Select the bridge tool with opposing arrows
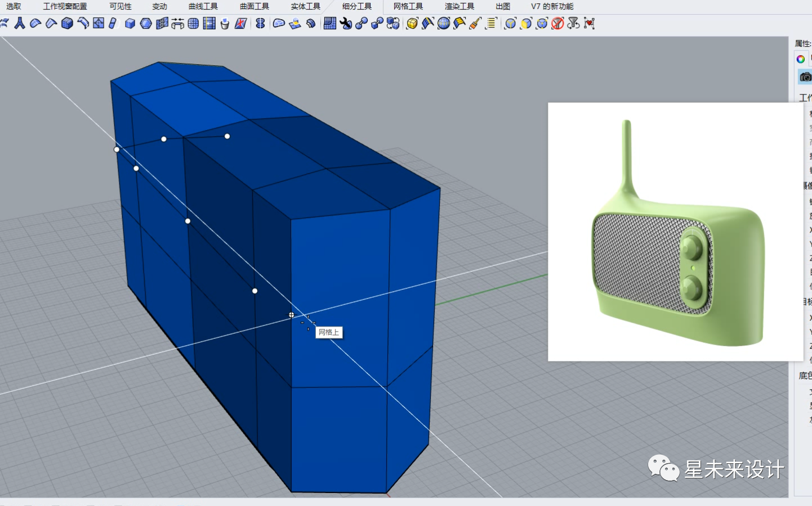Viewport: 812px width, 506px height. 177,23
